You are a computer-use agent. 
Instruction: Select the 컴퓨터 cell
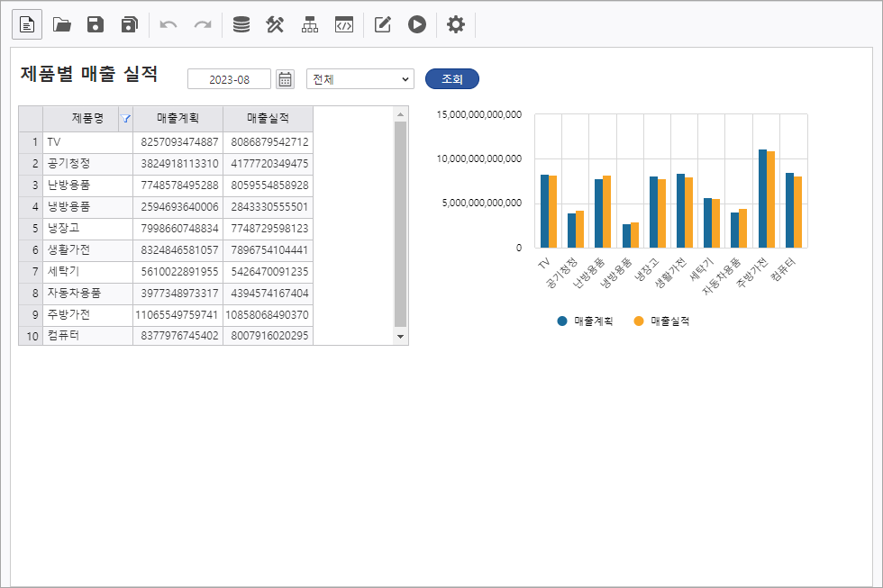(88, 336)
